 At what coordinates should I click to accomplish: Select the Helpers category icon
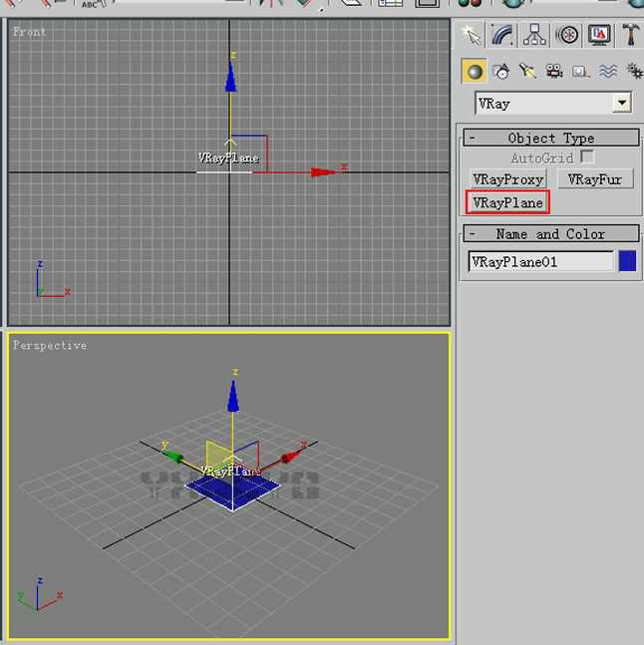point(580,72)
